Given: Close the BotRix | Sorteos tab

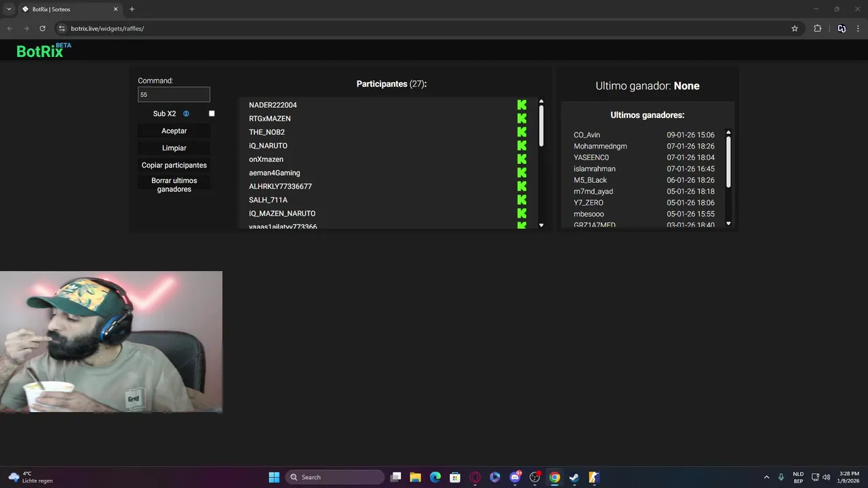Looking at the screenshot, I should point(115,9).
